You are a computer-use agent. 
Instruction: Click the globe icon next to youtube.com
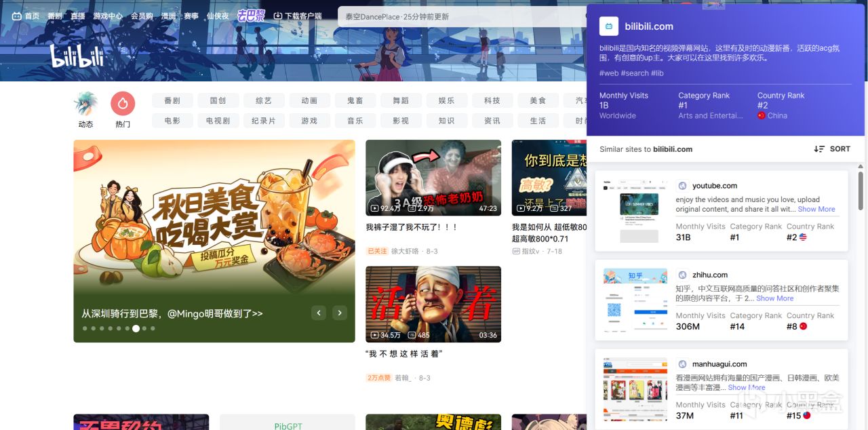tap(682, 186)
